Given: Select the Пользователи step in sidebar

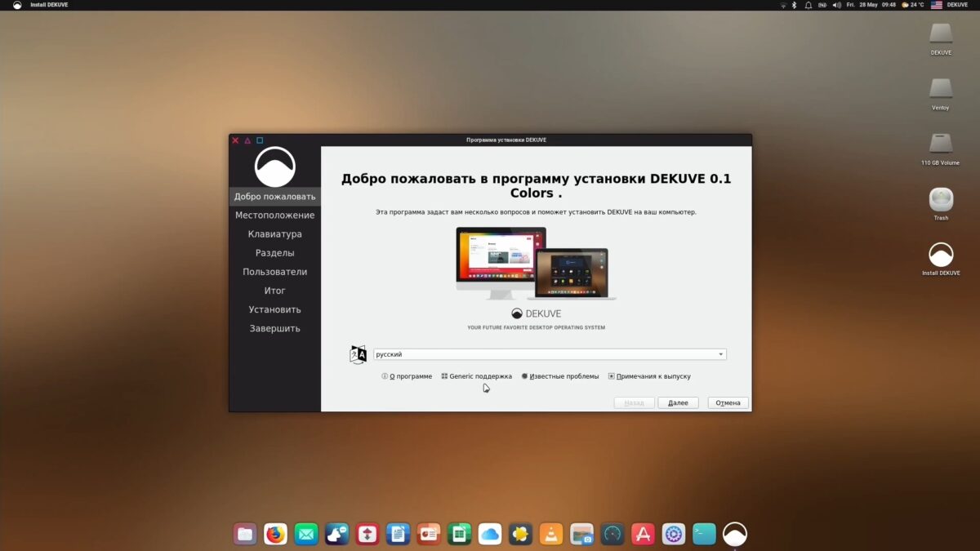Looking at the screenshot, I should 274,272.
